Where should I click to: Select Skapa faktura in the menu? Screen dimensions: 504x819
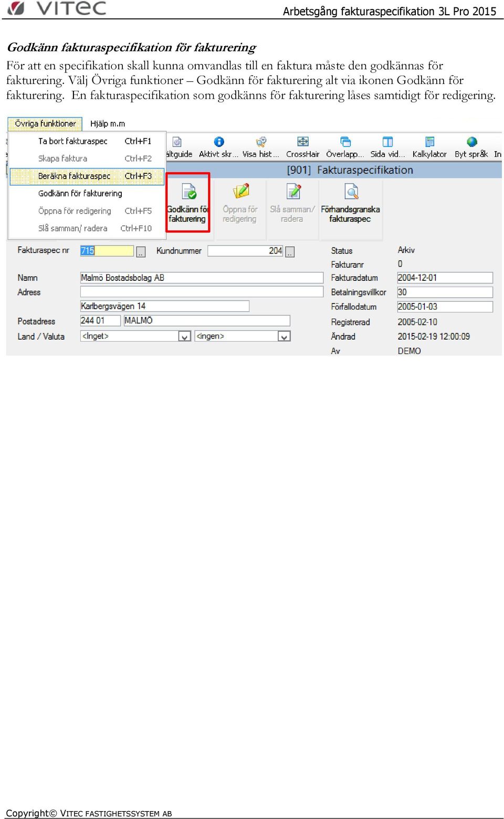click(x=87, y=159)
